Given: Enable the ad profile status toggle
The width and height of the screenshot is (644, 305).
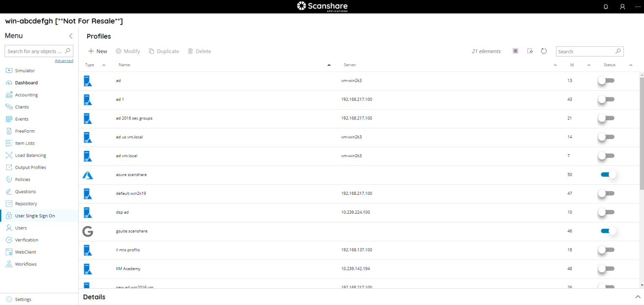Looking at the screenshot, I should point(606,80).
